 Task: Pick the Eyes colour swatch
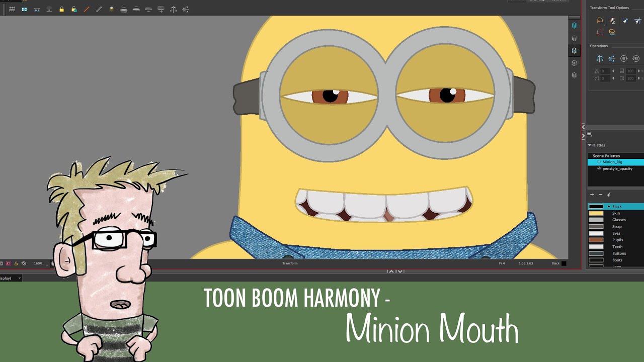(596, 233)
